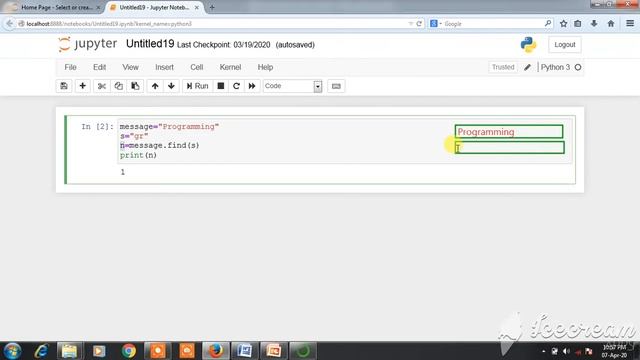Click the taskbar clock

614,351
